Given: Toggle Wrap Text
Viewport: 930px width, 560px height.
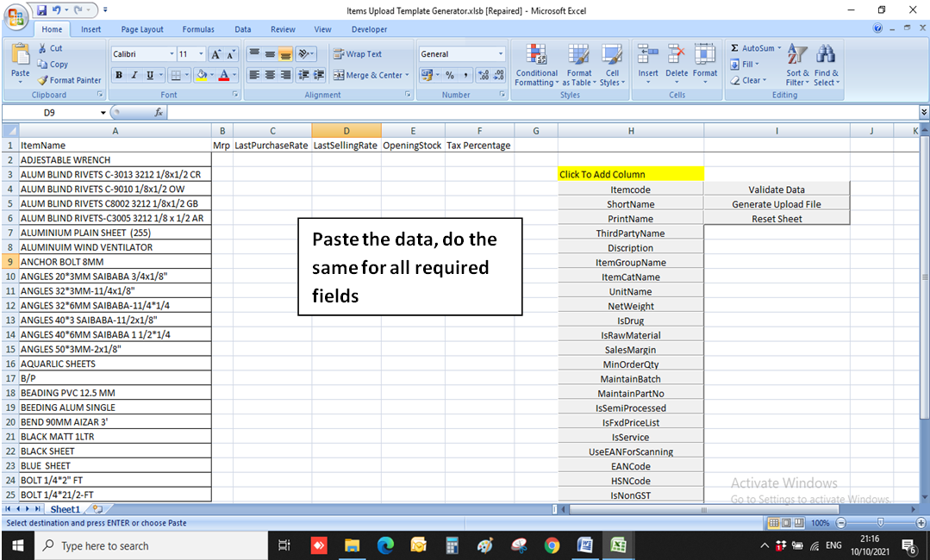Looking at the screenshot, I should [362, 53].
